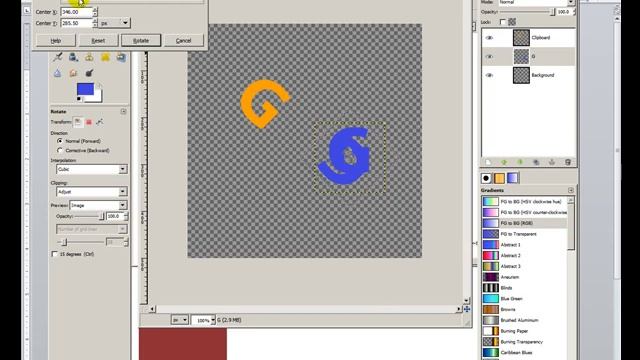Select the Heal tool icon
This screenshot has height=360, width=640.
(105, 58)
